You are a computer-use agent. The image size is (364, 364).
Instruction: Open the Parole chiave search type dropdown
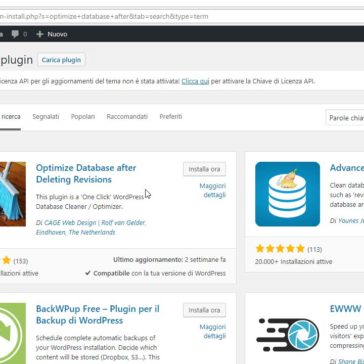point(345,118)
